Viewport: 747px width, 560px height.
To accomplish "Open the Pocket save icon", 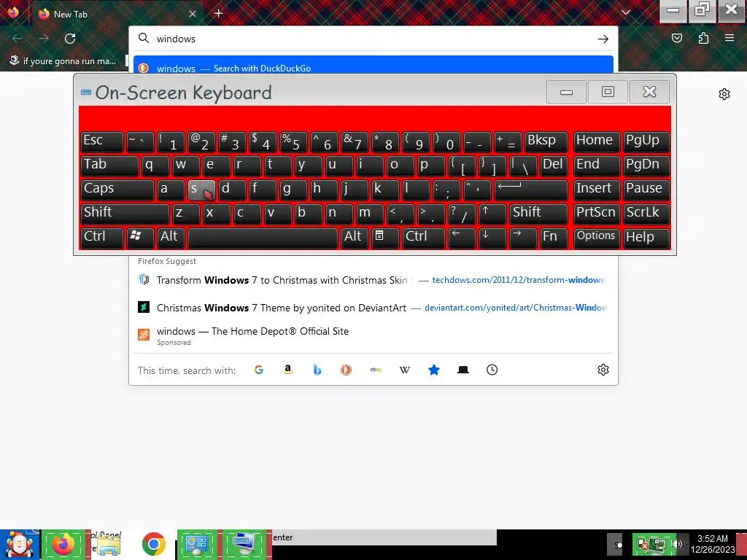I will coord(677,38).
